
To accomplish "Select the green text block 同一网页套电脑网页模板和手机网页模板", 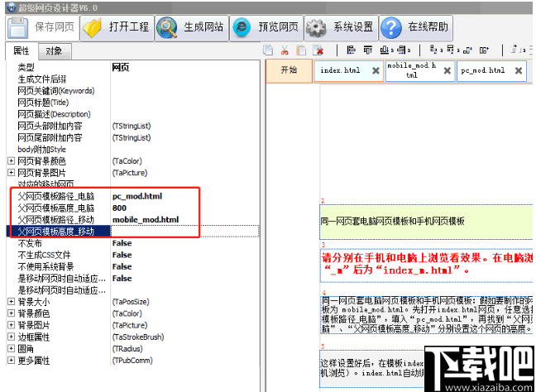I will tap(426, 222).
